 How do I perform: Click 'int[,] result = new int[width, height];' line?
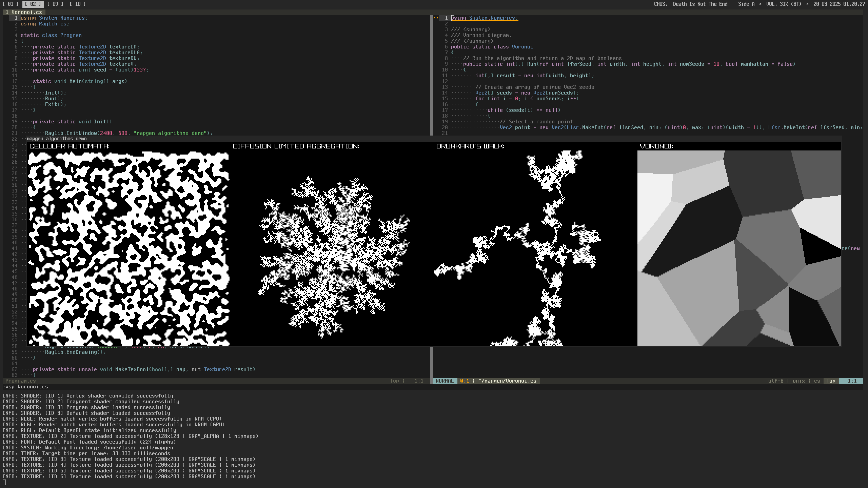pos(535,76)
